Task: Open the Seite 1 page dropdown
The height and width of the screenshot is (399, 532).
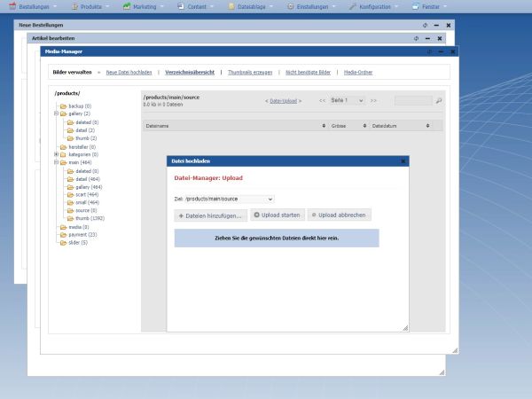Action: coord(348,101)
